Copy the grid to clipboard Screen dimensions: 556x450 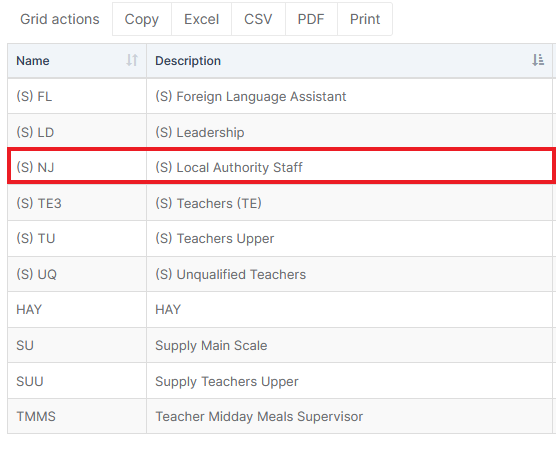click(x=142, y=19)
